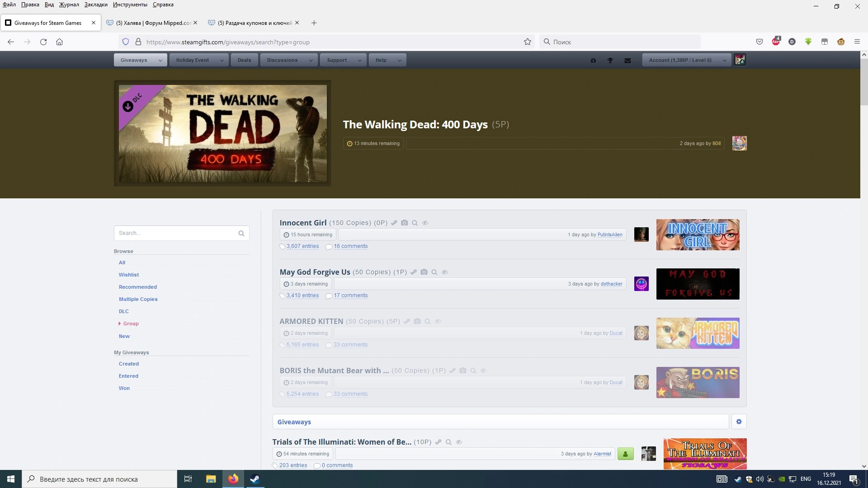Open the Firefox hamburger menu
This screenshot has height=488, width=868.
click(x=857, y=42)
